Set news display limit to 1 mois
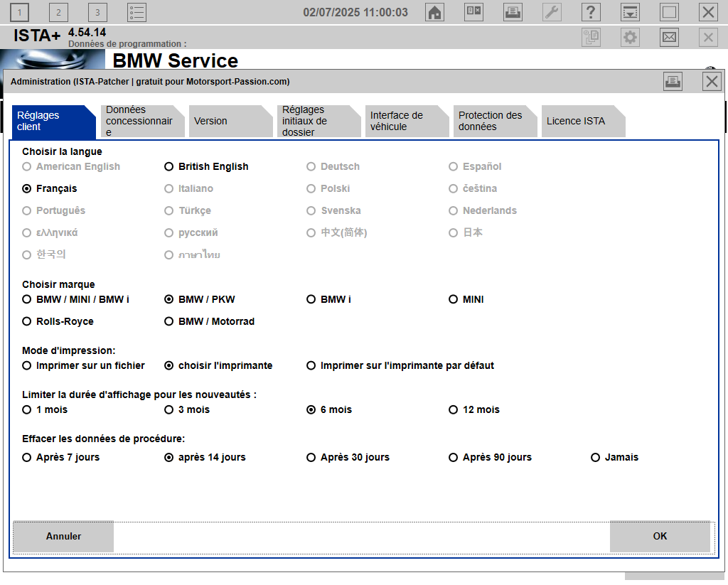Screen dimensions: 728x585 pos(45,410)
